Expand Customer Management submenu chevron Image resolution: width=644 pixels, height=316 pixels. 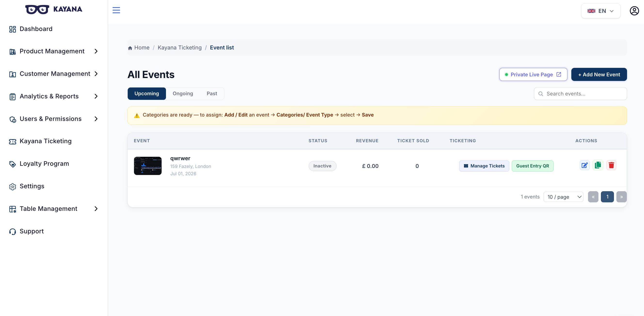click(x=96, y=74)
